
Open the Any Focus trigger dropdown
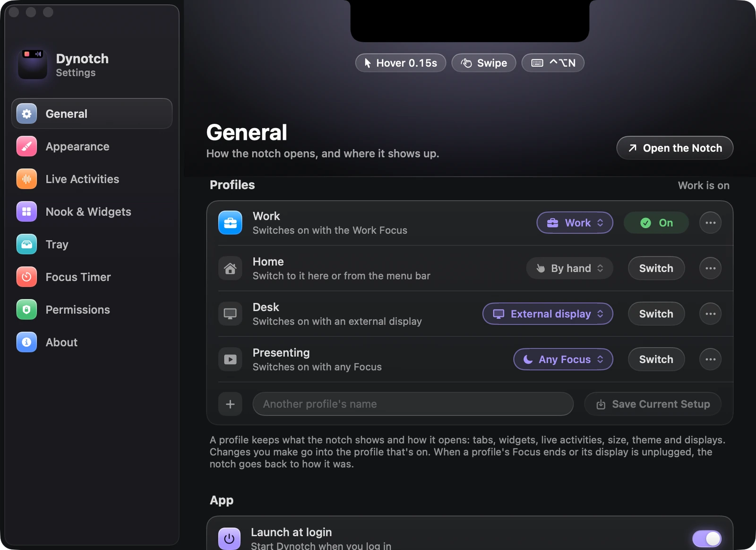coord(563,360)
